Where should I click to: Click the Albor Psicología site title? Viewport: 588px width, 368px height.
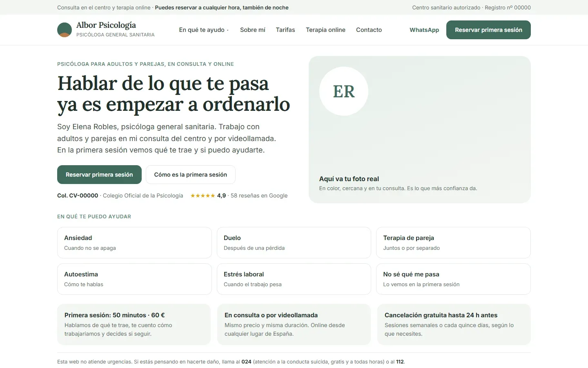[106, 25]
